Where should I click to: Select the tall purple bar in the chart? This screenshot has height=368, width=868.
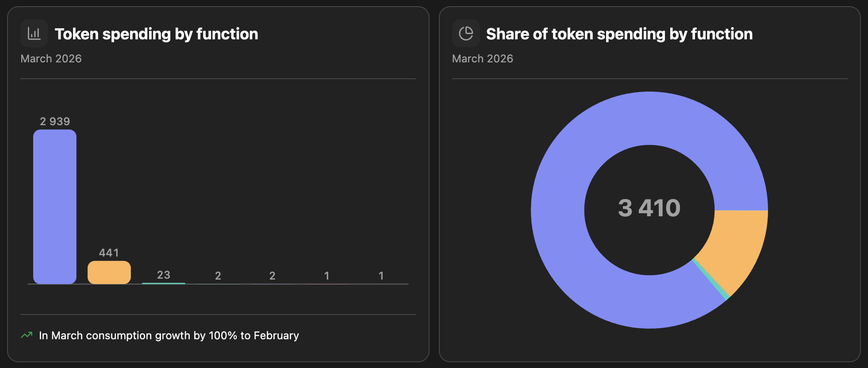[x=55, y=207]
